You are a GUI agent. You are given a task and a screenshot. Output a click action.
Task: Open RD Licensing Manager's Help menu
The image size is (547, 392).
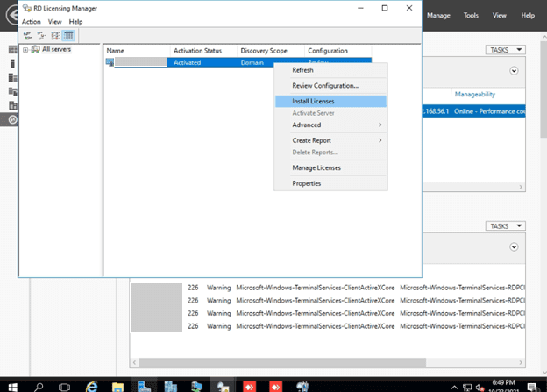75,22
